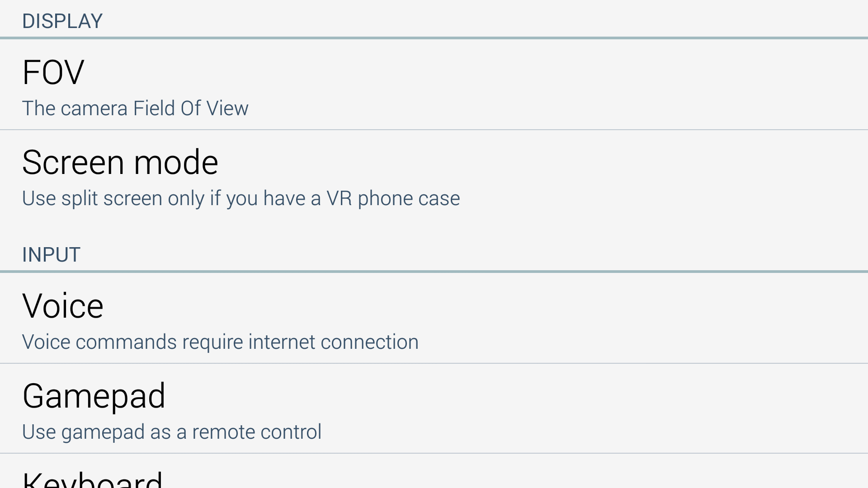Click blank space right of Screen mode title
The height and width of the screenshot is (488, 868).
tap(542, 162)
